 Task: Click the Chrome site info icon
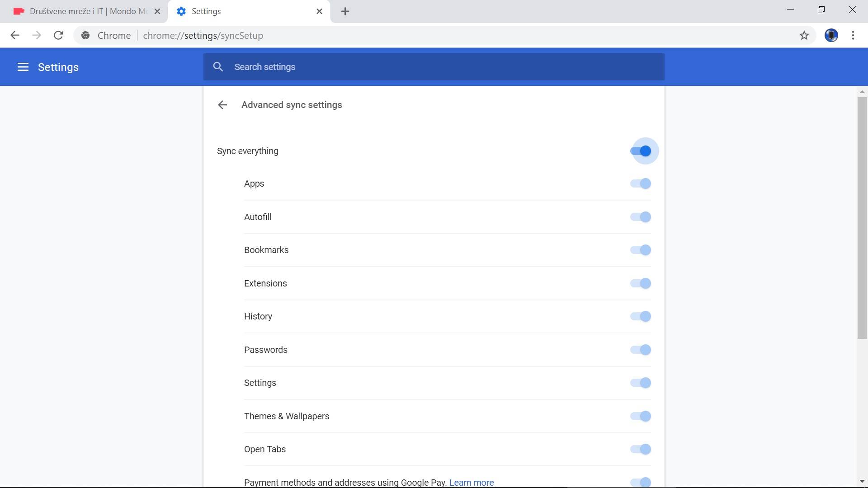click(x=85, y=35)
